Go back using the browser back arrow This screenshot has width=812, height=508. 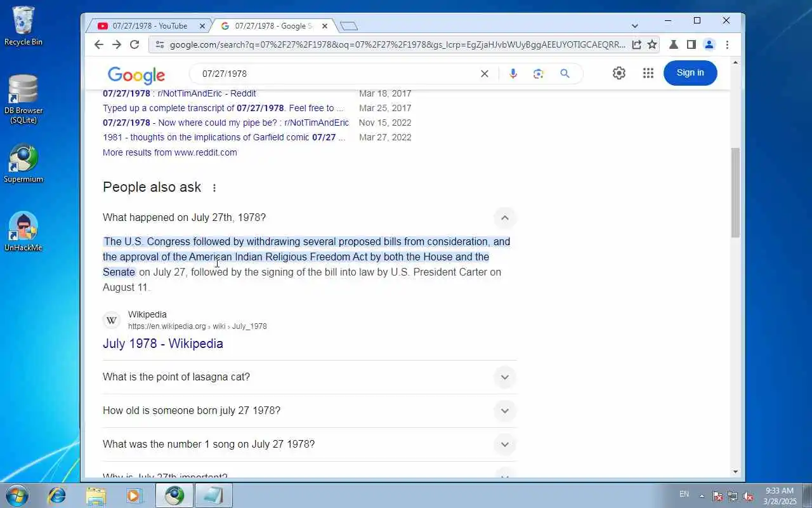click(98, 44)
